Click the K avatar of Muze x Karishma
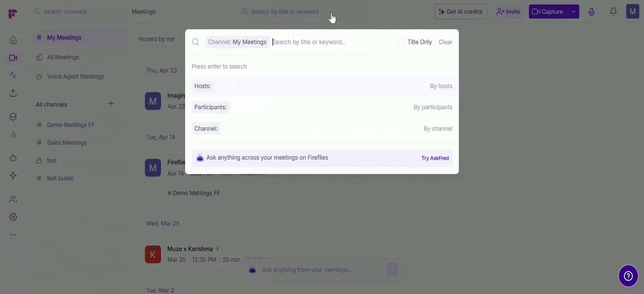The width and height of the screenshot is (644, 294). tap(153, 254)
